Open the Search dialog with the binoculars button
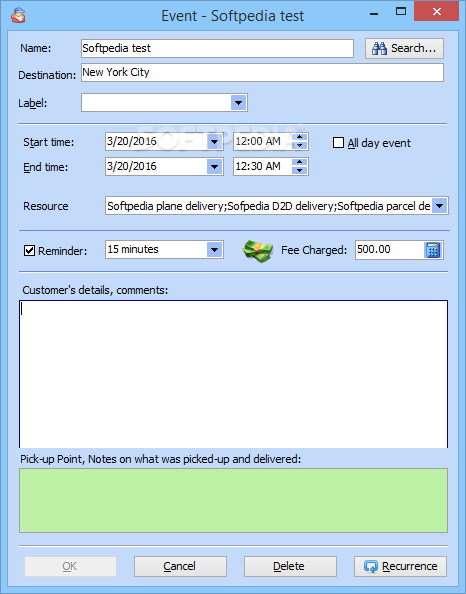The image size is (466, 594). pos(404,48)
